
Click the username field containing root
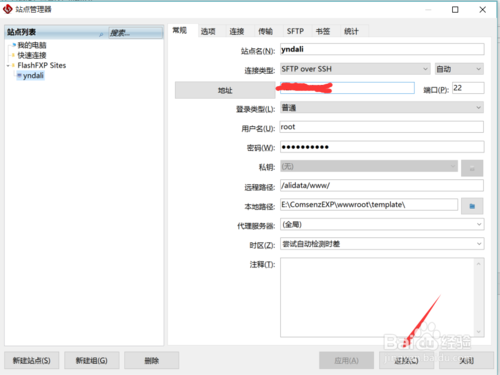pyautogui.click(x=382, y=127)
